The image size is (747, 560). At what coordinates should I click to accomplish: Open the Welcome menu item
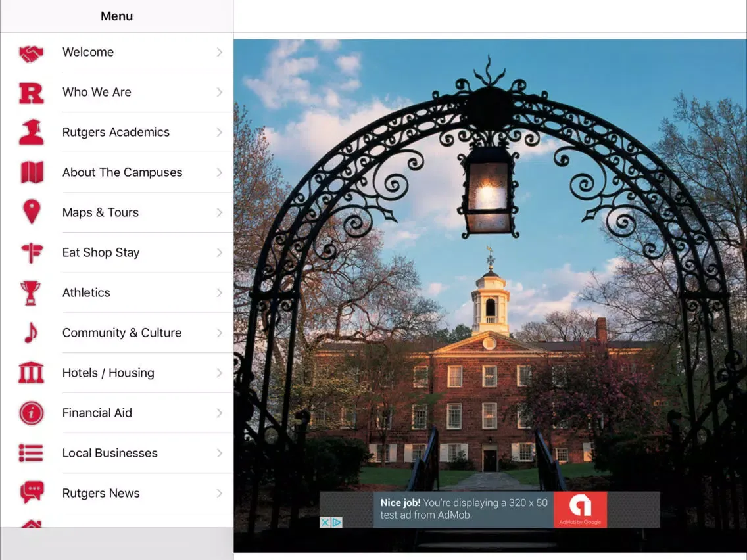(x=117, y=52)
